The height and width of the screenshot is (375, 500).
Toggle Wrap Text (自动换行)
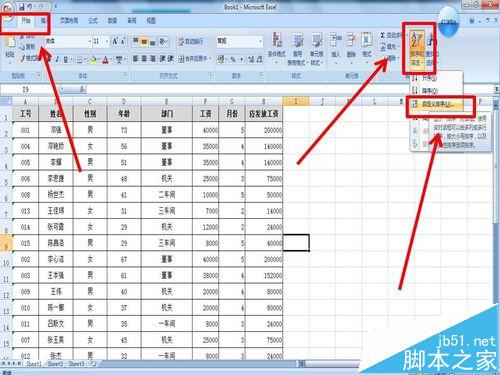[191, 41]
